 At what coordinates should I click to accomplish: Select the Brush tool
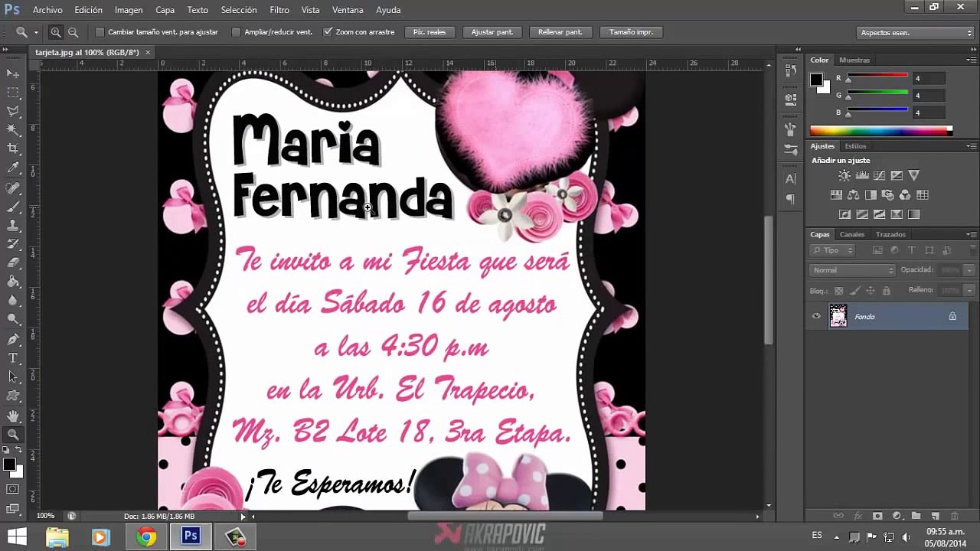13,207
